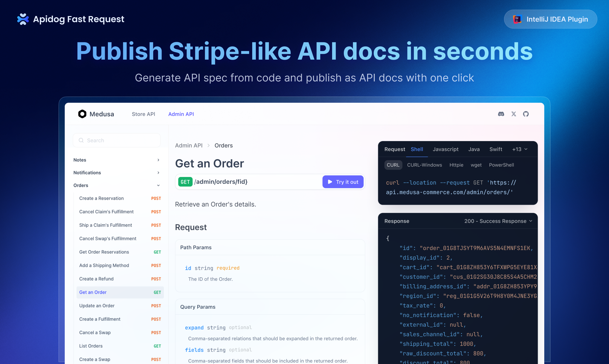This screenshot has width=609, height=364.
Task: Click Orders breadcrumb link
Action: pos(223,145)
